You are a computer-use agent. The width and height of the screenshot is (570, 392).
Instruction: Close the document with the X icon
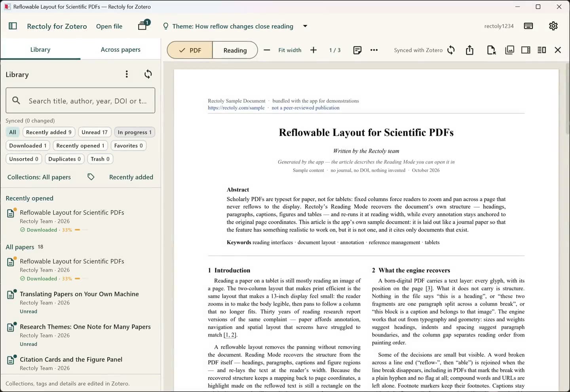pos(558,50)
